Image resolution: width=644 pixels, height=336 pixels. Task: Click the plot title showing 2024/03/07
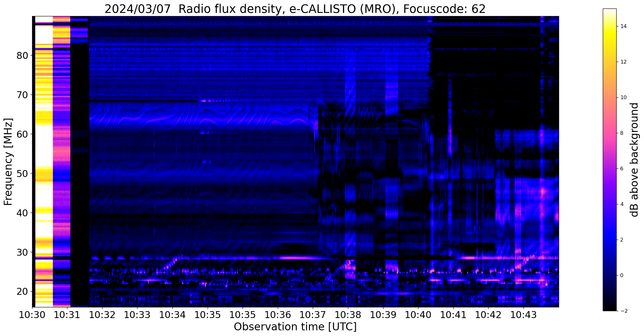(295, 9)
